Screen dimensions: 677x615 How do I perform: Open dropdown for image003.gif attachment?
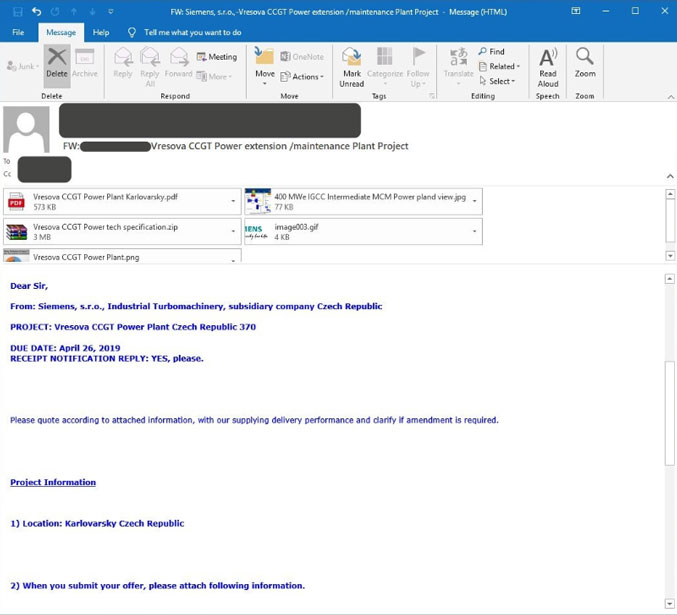[x=475, y=231]
